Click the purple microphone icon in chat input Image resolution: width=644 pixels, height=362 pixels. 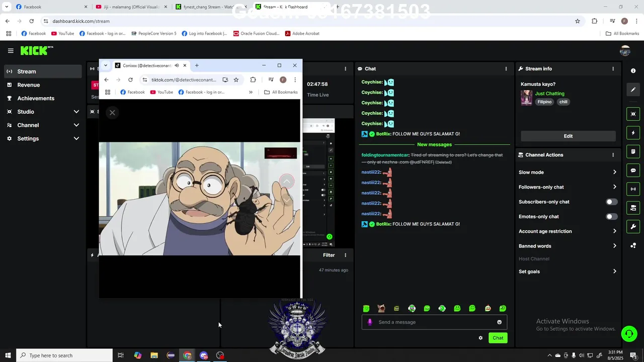(x=370, y=322)
